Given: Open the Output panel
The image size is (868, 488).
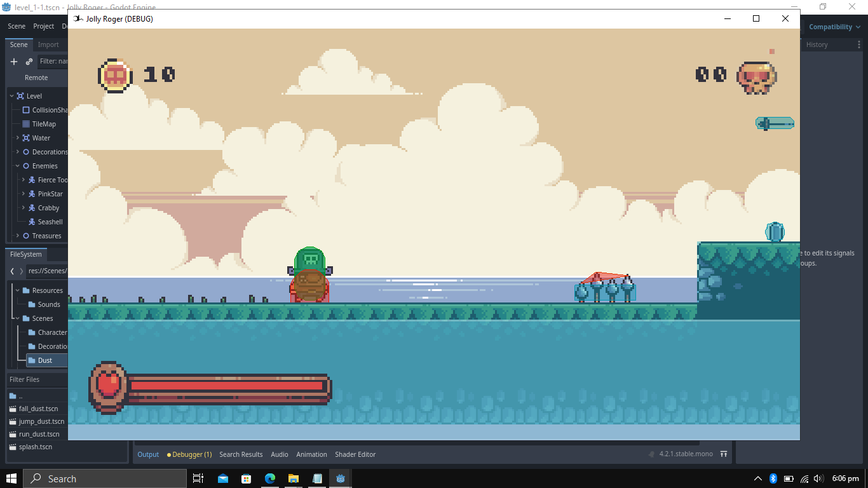Looking at the screenshot, I should (149, 454).
